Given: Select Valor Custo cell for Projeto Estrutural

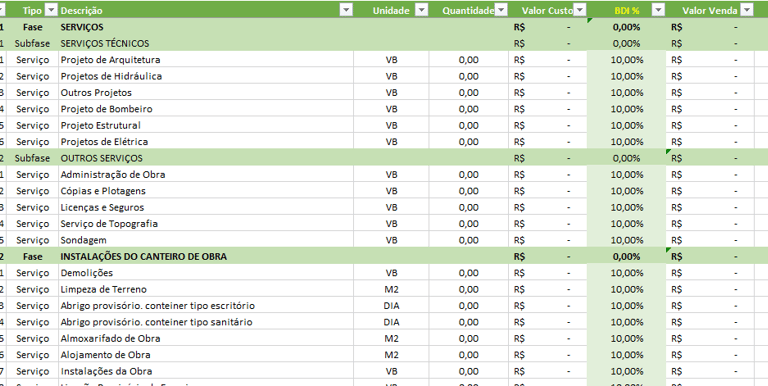Looking at the screenshot, I should pyautogui.click(x=548, y=125).
